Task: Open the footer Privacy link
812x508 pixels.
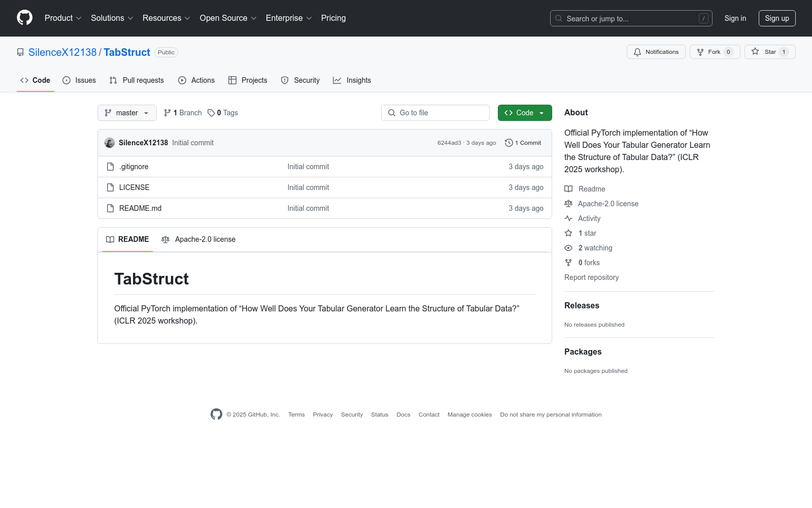Action: (x=323, y=415)
